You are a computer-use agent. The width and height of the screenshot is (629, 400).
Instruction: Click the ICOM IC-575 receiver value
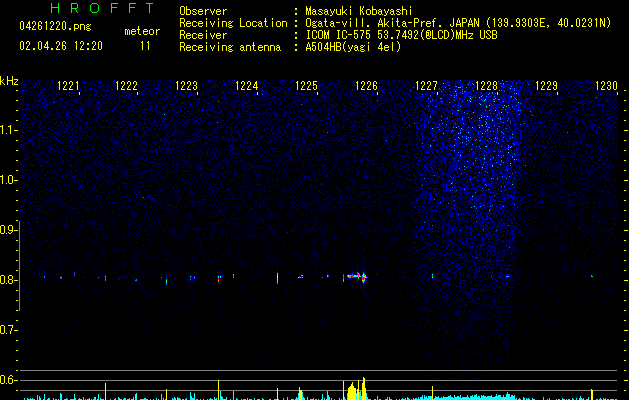[x=401, y=35]
